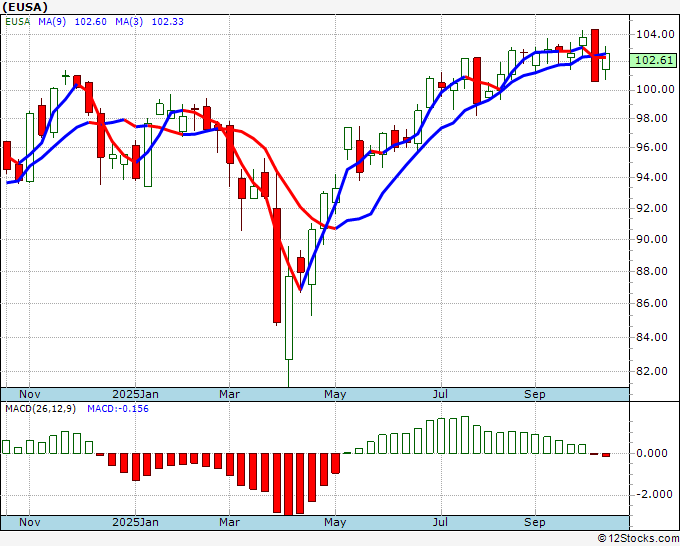Click the tall red April crash candlestick
The width and height of the screenshot is (680, 546).
click(277, 265)
